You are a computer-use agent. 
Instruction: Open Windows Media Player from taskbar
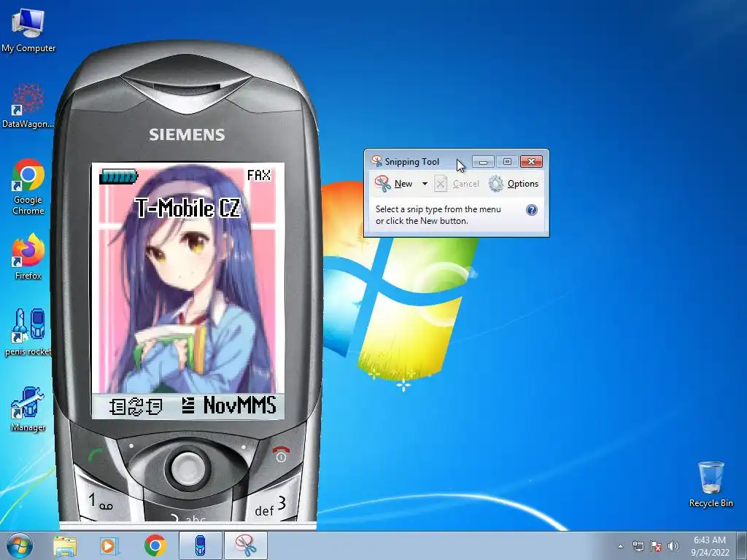[x=109, y=545]
